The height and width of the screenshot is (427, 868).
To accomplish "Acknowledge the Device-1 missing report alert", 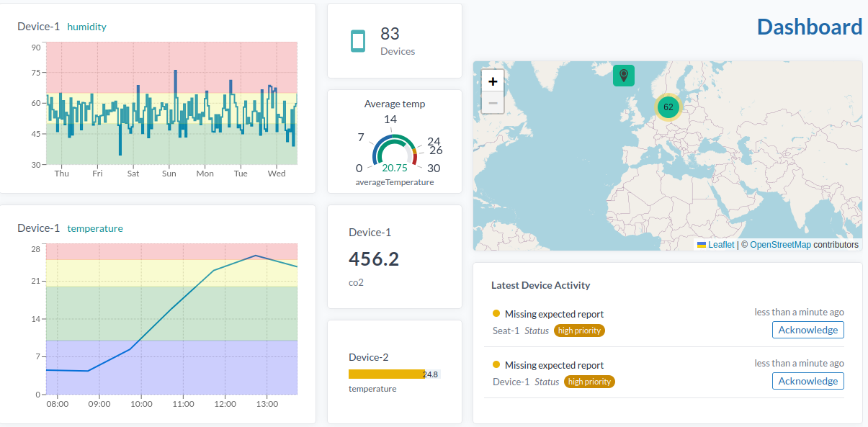I will click(x=807, y=381).
